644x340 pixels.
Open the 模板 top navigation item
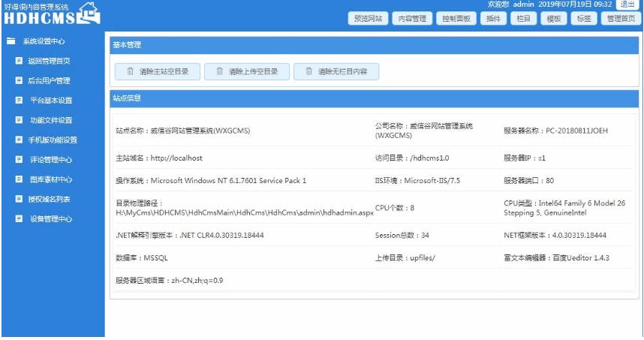click(554, 19)
